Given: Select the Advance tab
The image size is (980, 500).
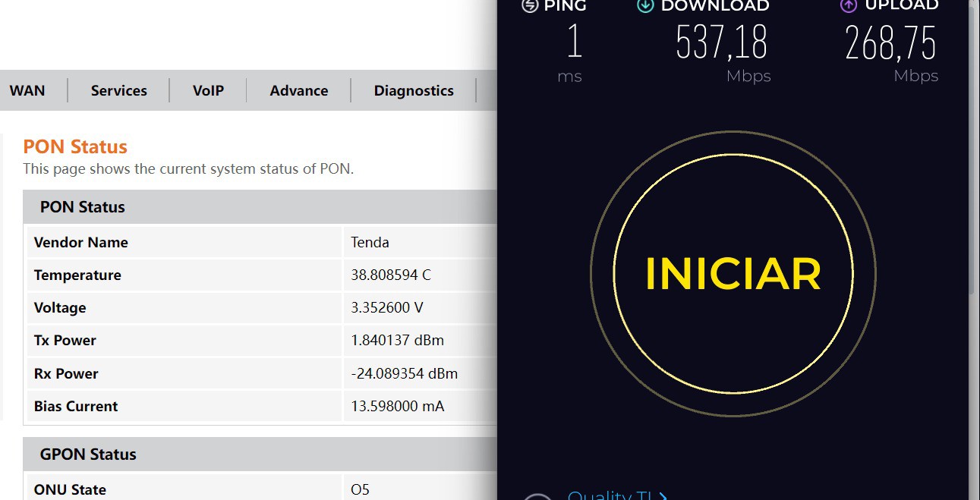Looking at the screenshot, I should tap(299, 90).
